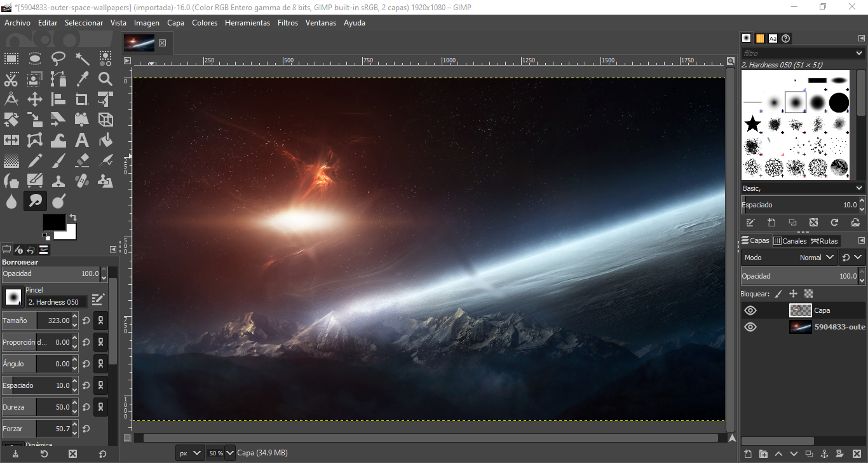Edit the current brush next to Pincel
This screenshot has height=463, width=868.
click(98, 299)
